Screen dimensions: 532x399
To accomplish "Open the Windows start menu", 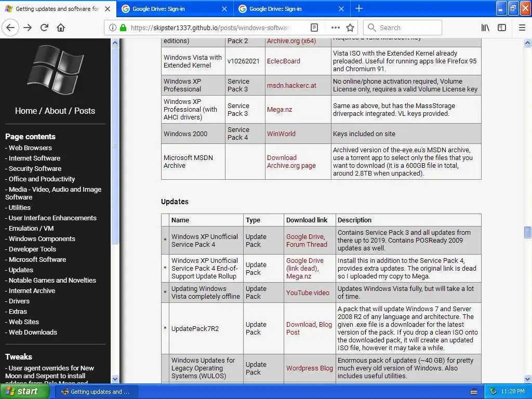I will click(25, 392).
